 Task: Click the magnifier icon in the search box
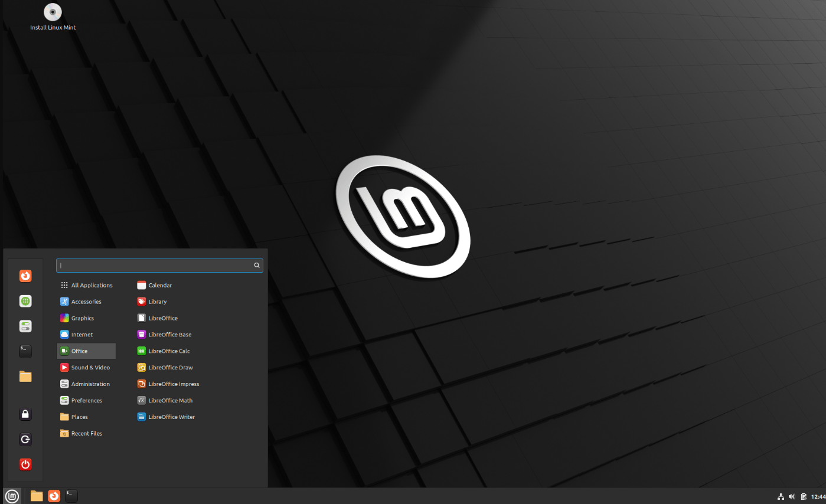(257, 266)
